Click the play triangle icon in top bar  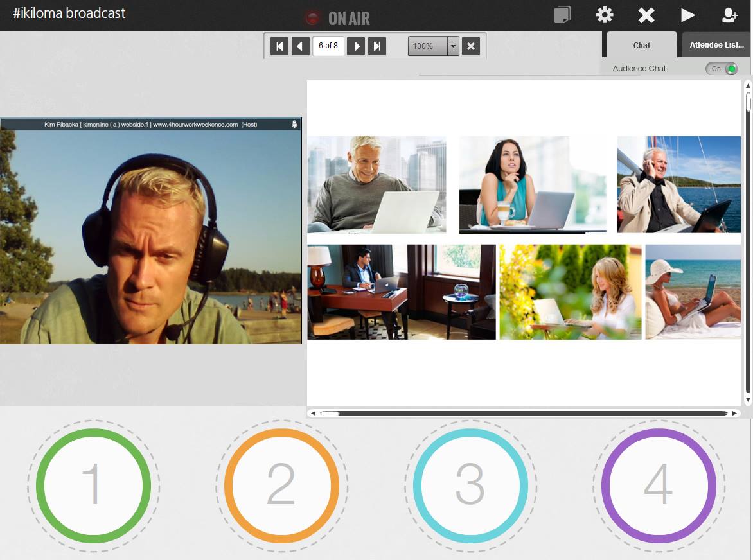[687, 15]
